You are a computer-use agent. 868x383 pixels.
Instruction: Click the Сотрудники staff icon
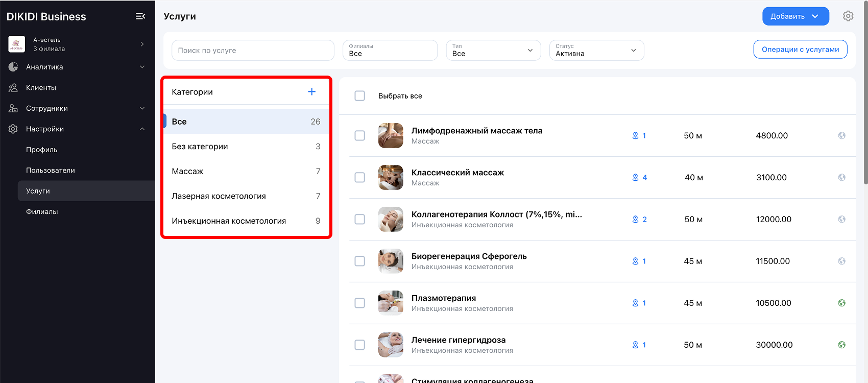[13, 108]
